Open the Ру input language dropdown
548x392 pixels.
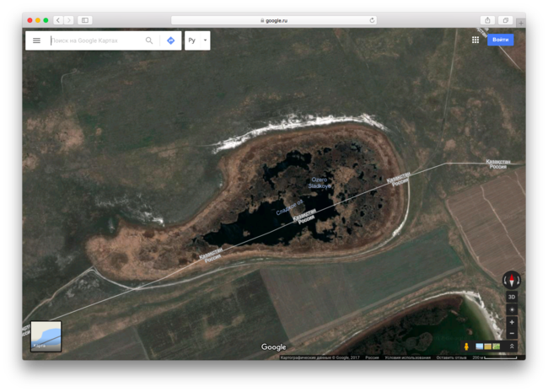click(197, 40)
